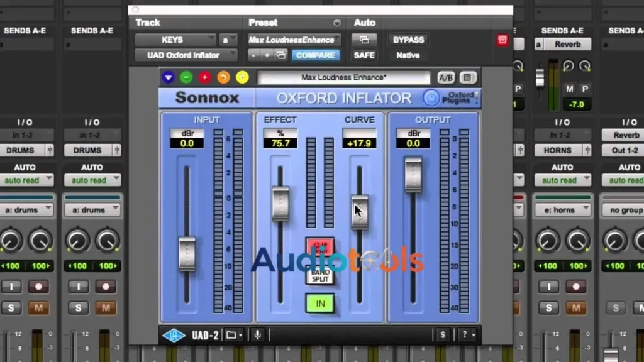The image size is (644, 362).
Task: Open the 'a: drums' group dropdown on second channel
Action: coord(92,210)
